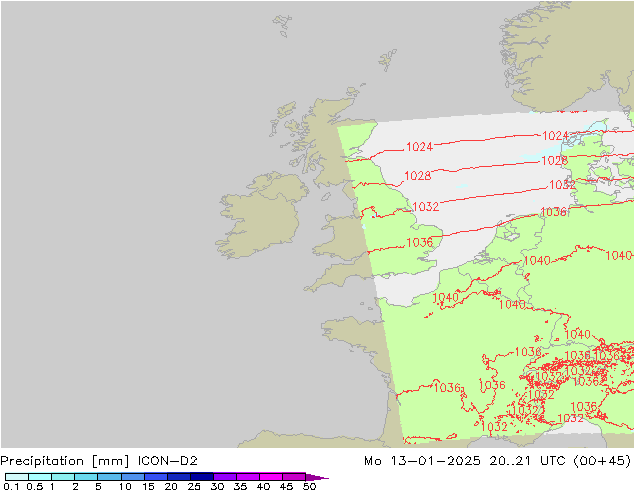The width and height of the screenshot is (634, 490).
Task: Click the 1040 isobar label over northern France
Action: pos(445,298)
